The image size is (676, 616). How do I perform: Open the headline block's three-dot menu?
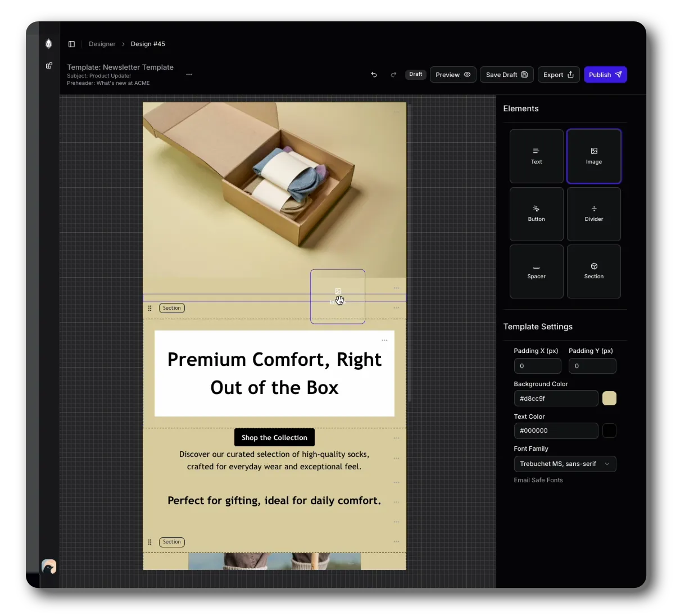click(x=384, y=340)
